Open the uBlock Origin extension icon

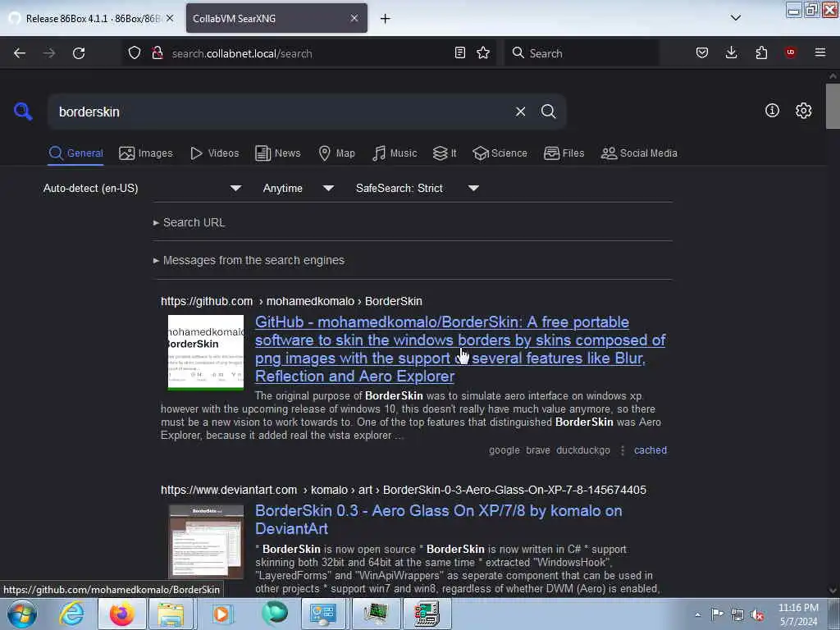[790, 52]
